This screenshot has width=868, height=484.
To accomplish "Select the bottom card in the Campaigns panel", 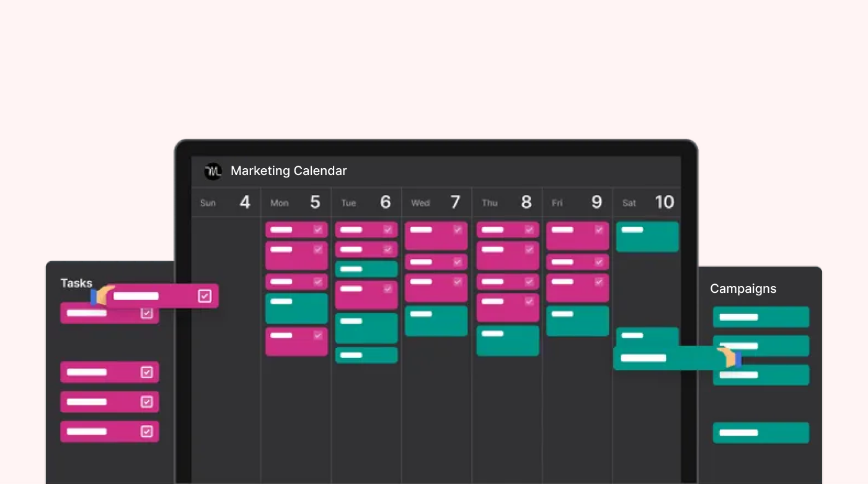I will (x=761, y=432).
